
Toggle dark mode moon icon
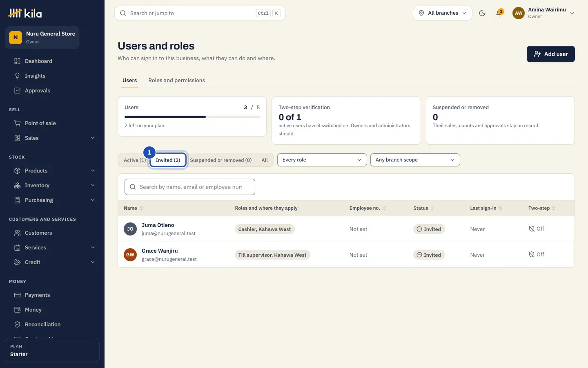click(482, 13)
